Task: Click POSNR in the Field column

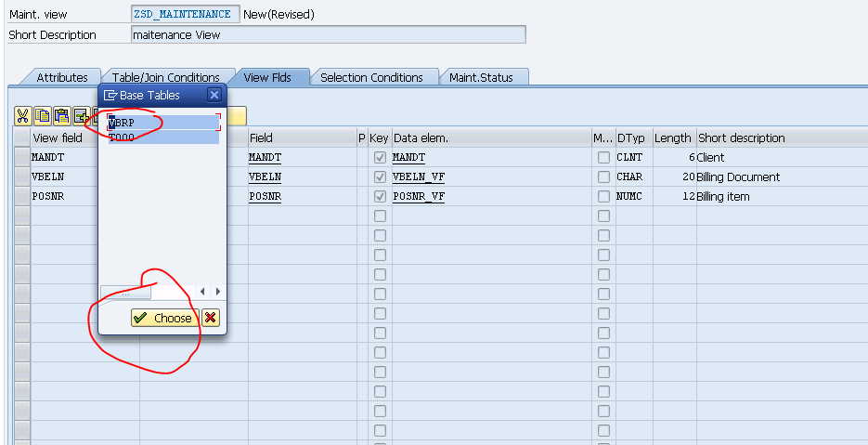Action: point(265,196)
